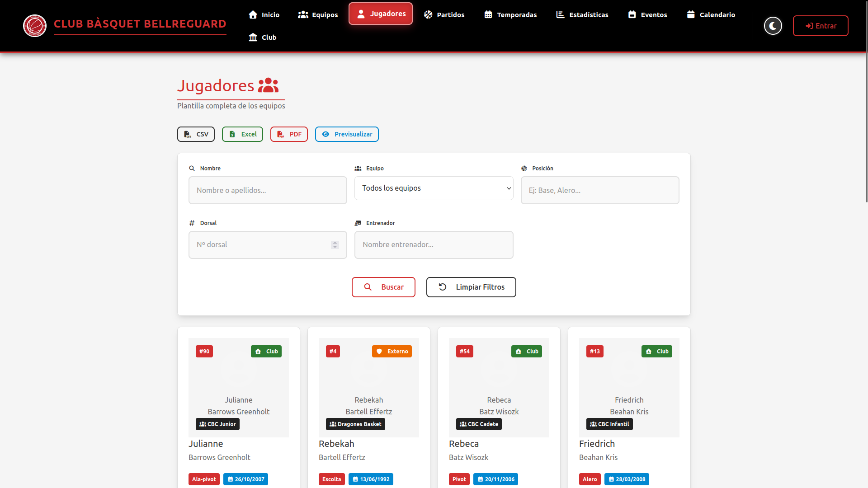Click the large Friedrich name heading
The width and height of the screenshot is (868, 488).
[x=597, y=444]
